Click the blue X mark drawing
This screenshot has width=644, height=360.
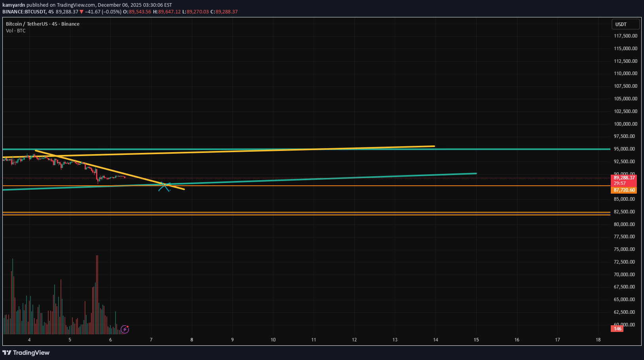(164, 187)
